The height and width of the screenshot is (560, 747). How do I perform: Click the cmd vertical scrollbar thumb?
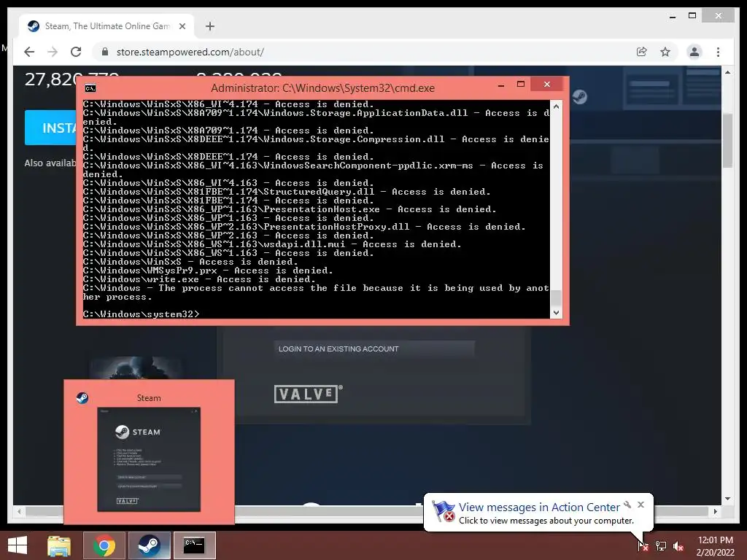pyautogui.click(x=556, y=297)
